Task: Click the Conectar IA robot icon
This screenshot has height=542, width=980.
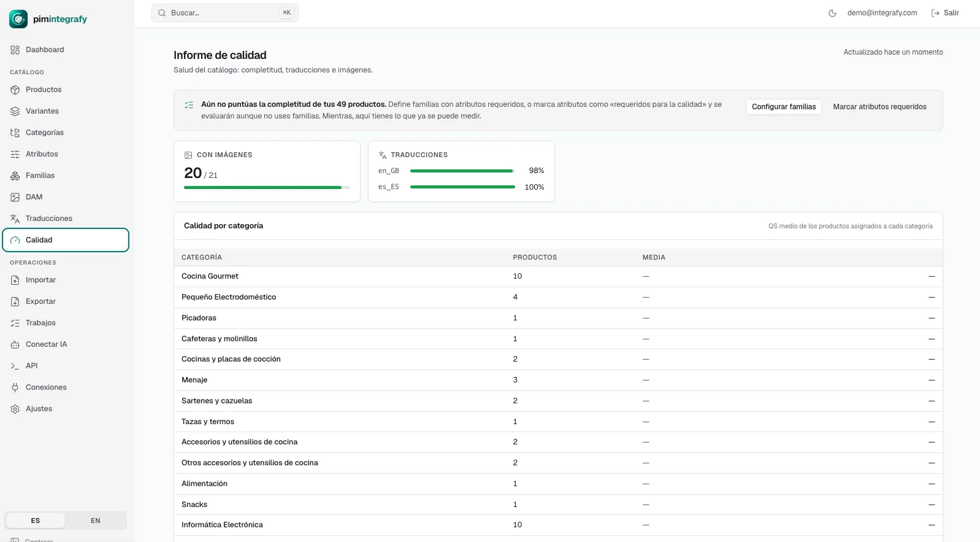Action: (15, 344)
